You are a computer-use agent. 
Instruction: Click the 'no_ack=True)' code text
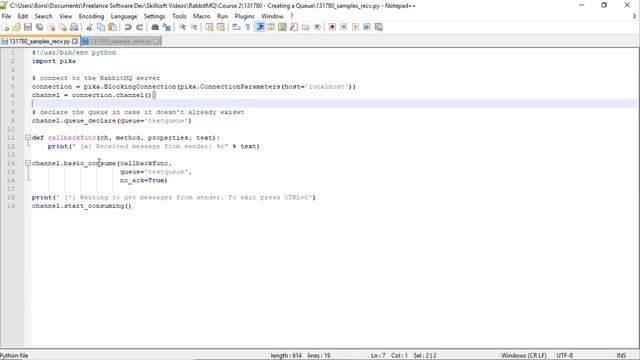tap(143, 180)
